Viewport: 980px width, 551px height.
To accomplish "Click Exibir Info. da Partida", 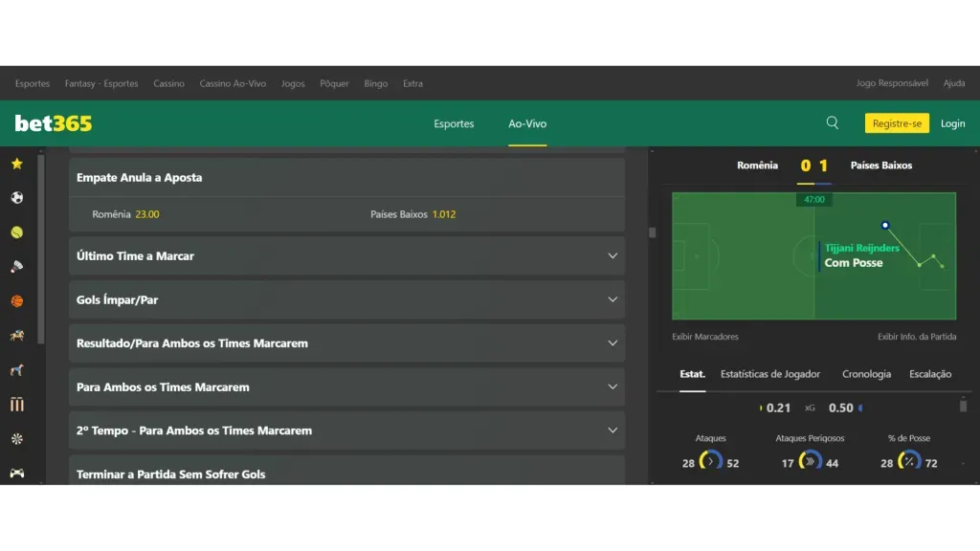I will [x=916, y=337].
